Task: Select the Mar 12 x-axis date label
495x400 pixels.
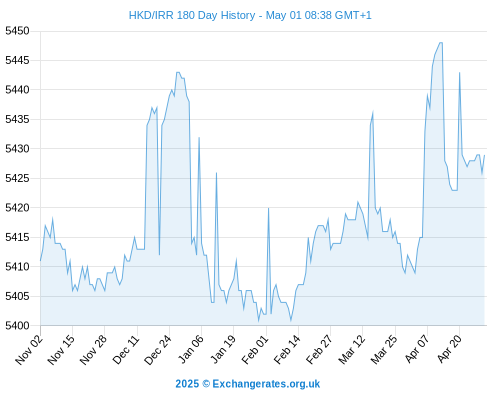Action: (x=352, y=350)
